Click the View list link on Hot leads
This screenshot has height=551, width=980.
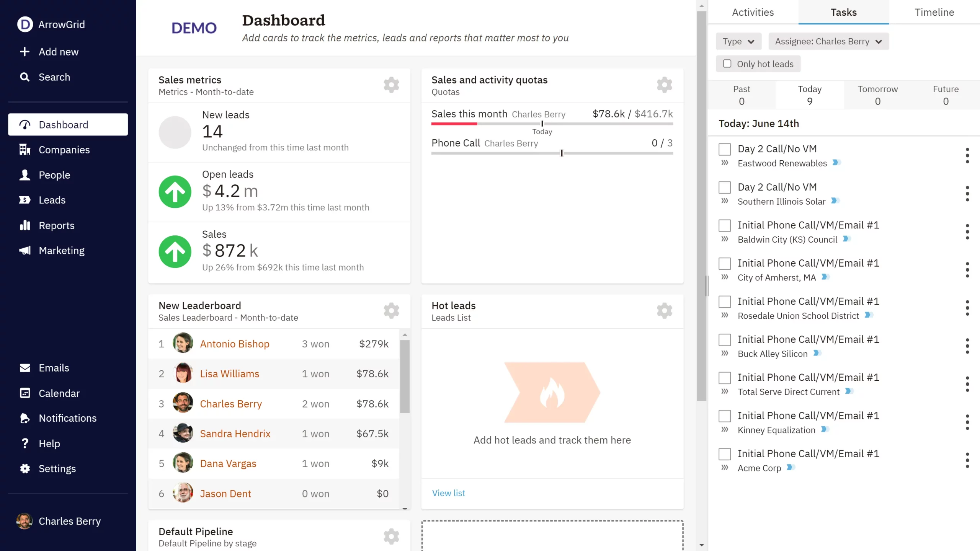(x=448, y=493)
